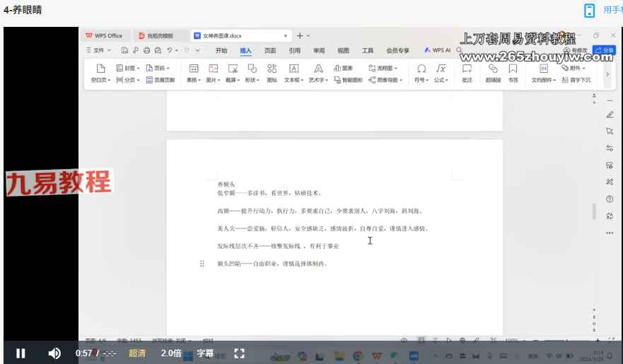Mute the video using the speaker icon
The width and height of the screenshot is (623, 364).
(54, 353)
